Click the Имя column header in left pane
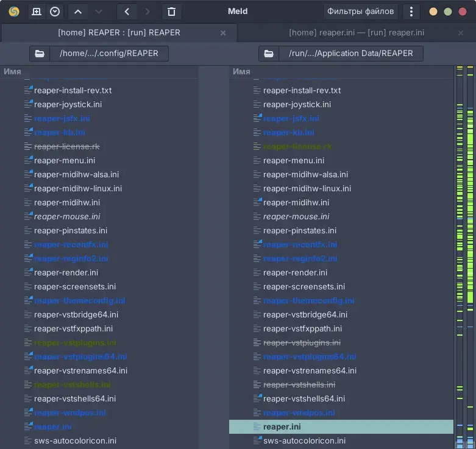This screenshot has height=449, width=476. click(x=12, y=71)
